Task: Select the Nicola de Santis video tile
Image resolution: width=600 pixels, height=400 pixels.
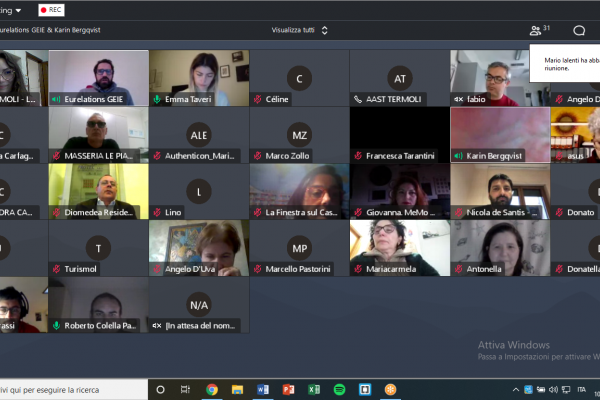Action: coord(500,191)
